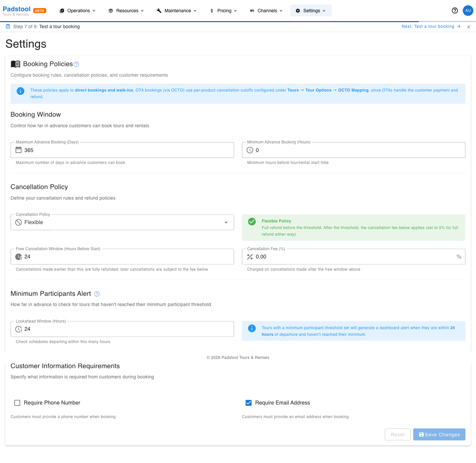This screenshot has width=476, height=463.
Task: Open the Channels menu
Action: [266, 11]
